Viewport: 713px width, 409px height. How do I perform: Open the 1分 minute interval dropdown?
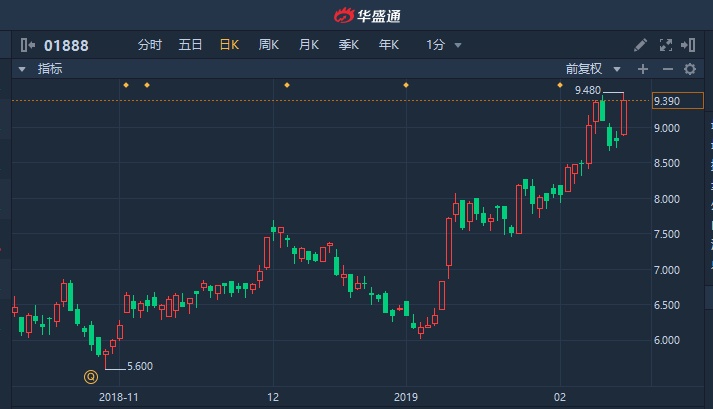(444, 45)
